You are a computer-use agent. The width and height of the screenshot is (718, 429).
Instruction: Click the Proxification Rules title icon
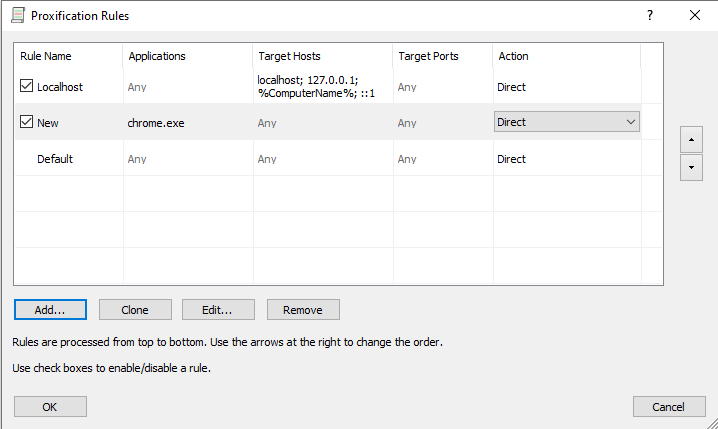[18, 15]
